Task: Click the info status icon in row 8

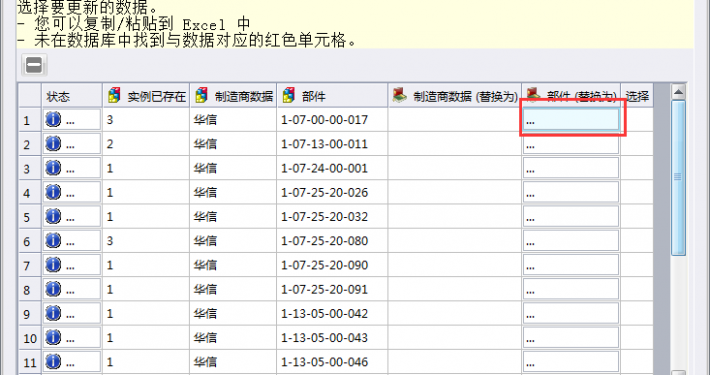Action: click(53, 289)
